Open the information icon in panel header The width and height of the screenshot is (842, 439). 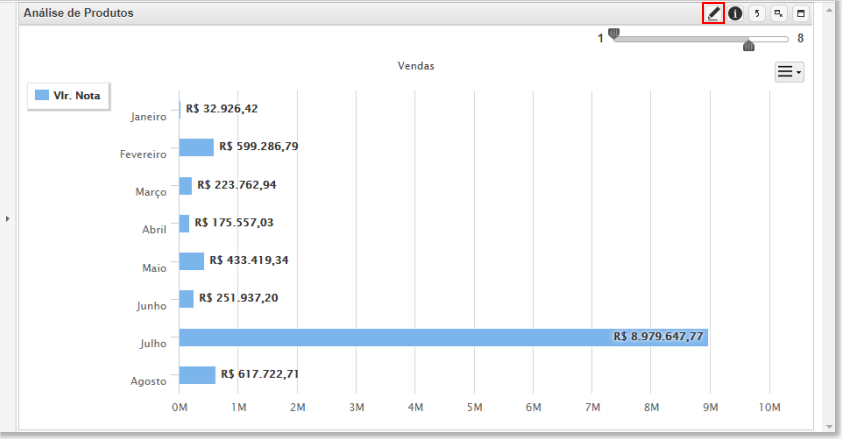(x=735, y=13)
